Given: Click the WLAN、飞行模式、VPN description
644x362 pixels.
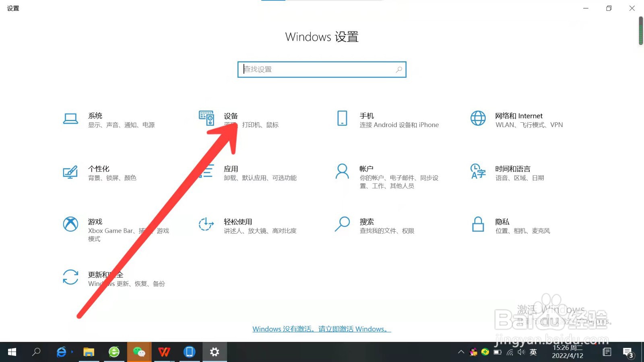Looking at the screenshot, I should click(x=529, y=125).
